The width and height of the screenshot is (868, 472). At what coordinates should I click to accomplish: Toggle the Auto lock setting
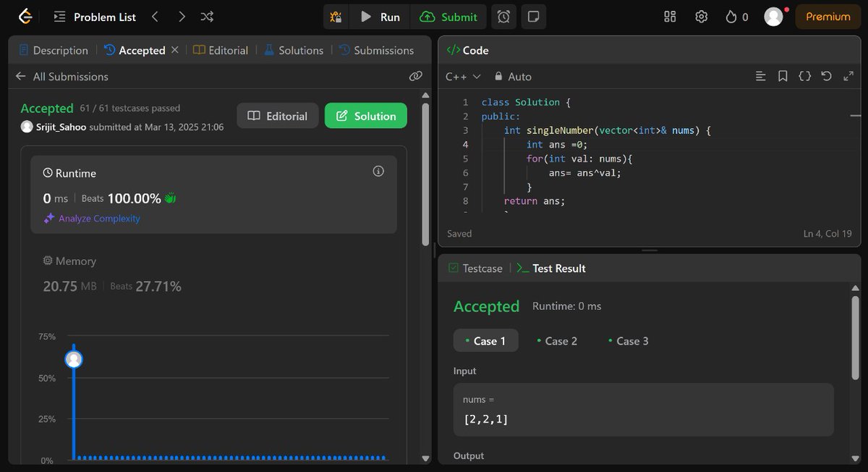click(513, 76)
